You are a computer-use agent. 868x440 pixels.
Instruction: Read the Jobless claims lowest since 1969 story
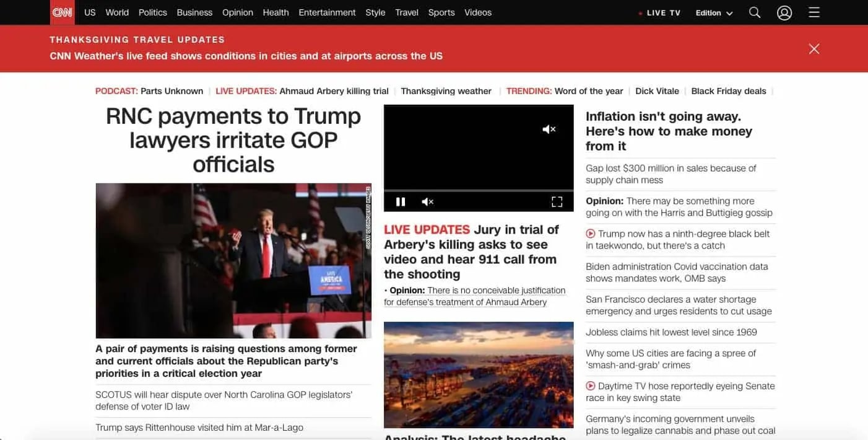point(671,332)
